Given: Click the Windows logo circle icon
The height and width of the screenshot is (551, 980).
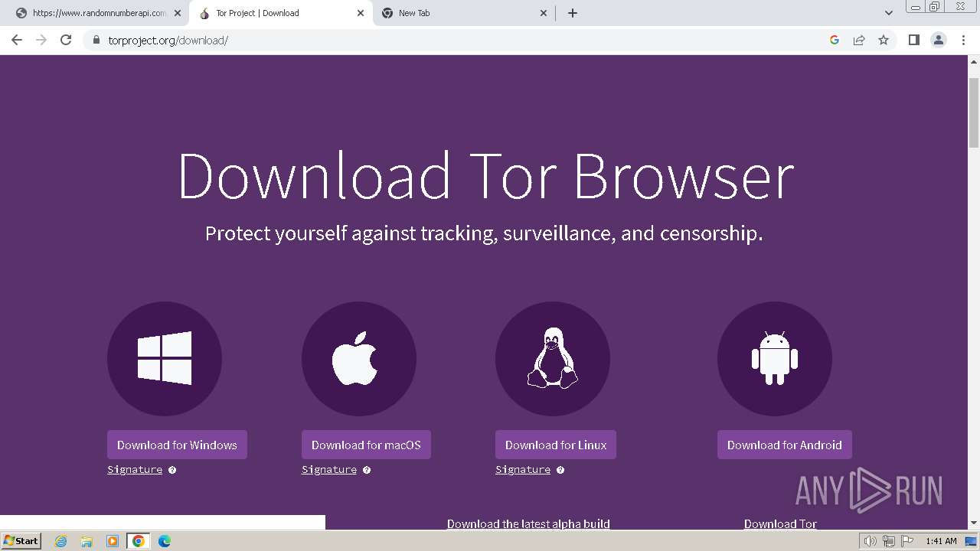Looking at the screenshot, I should tap(165, 358).
